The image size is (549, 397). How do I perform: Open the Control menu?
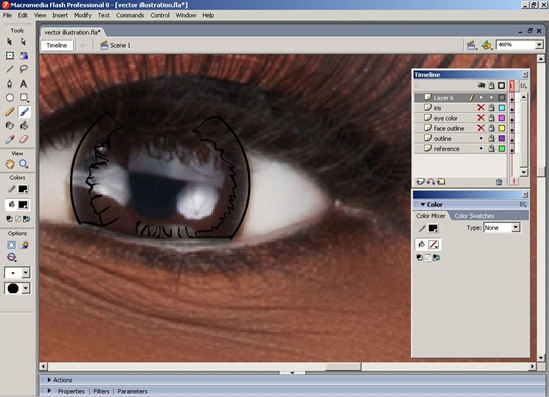point(160,15)
